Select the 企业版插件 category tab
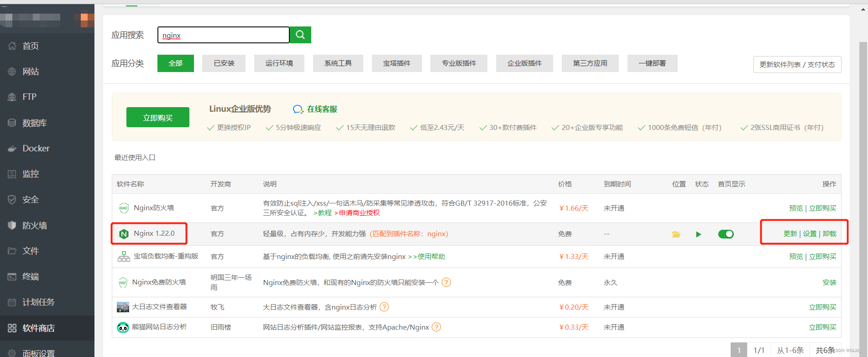The image size is (868, 357). coord(525,63)
